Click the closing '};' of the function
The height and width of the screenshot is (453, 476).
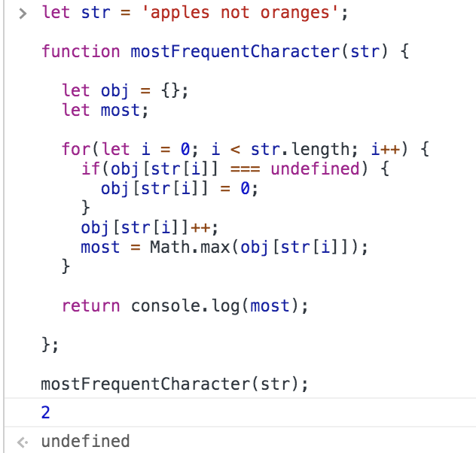coord(50,345)
